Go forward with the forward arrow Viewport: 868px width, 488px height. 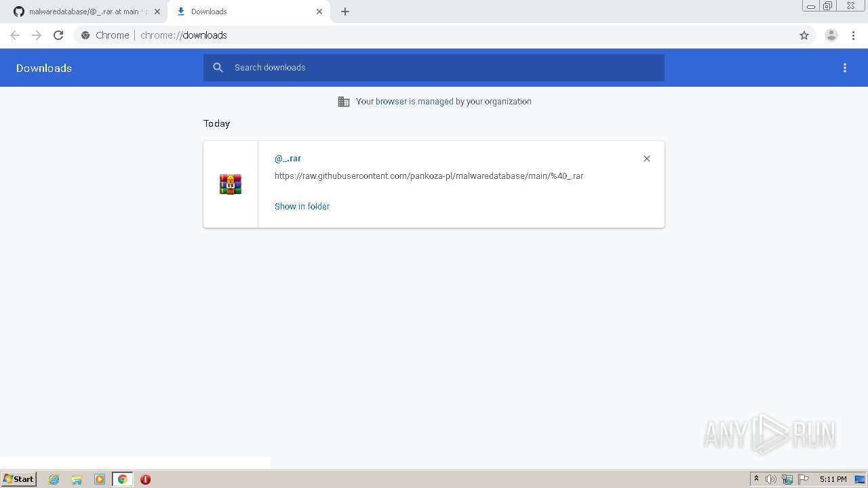[x=37, y=35]
